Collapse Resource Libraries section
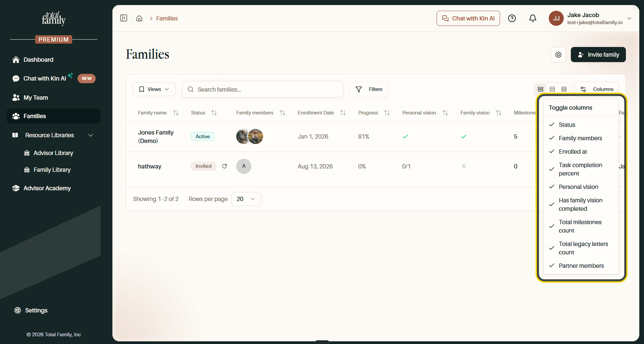The height and width of the screenshot is (344, 644). pos(91,135)
